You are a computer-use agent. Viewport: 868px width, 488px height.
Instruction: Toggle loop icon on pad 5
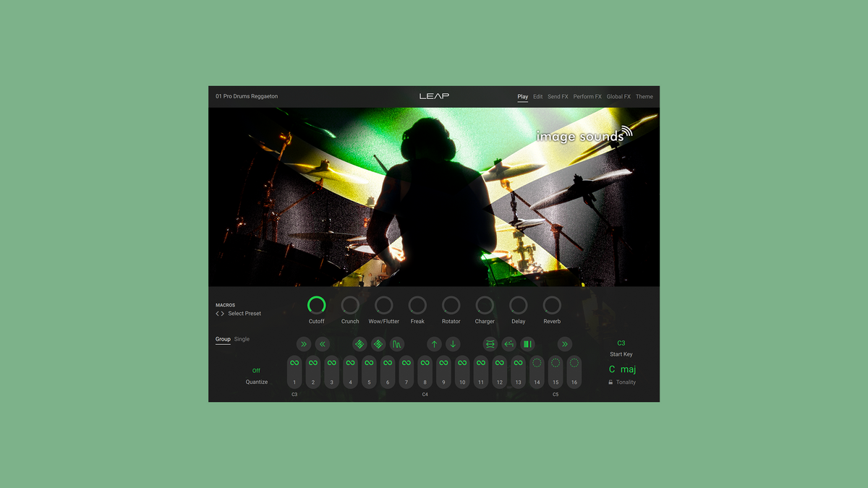point(369,363)
